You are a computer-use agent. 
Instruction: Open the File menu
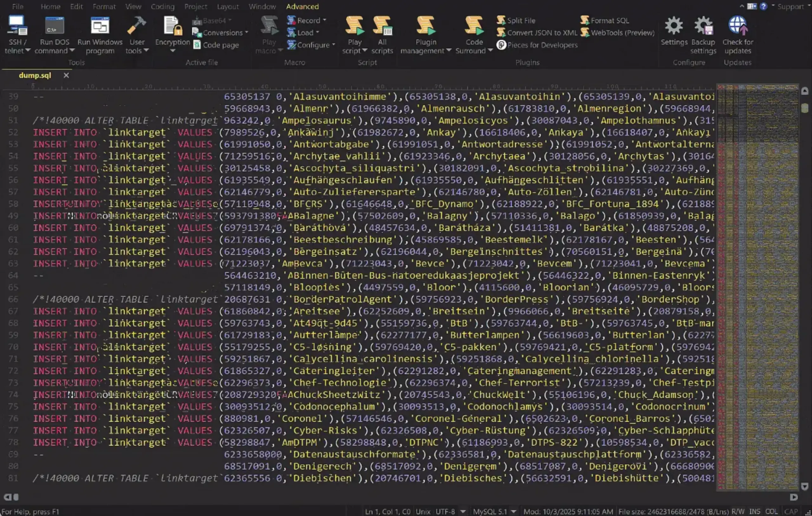pos(17,6)
